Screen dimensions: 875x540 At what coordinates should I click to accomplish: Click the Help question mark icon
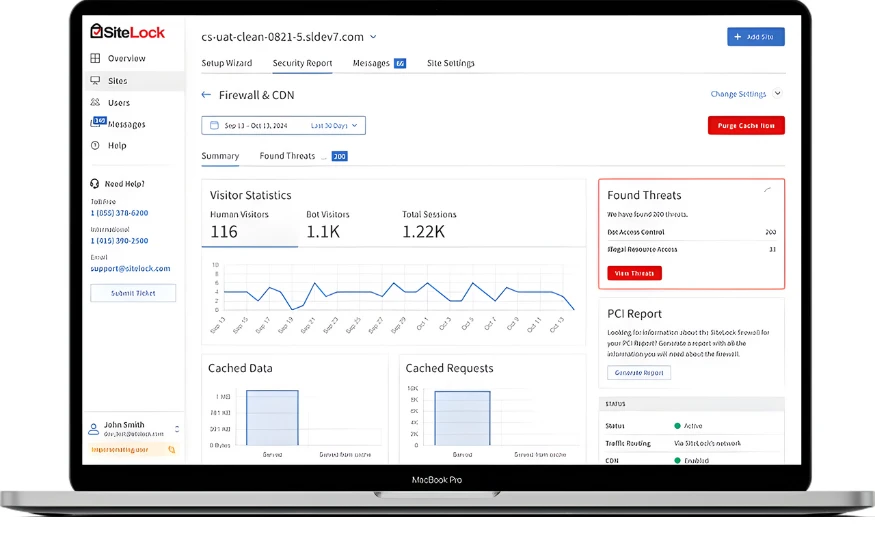click(x=96, y=146)
